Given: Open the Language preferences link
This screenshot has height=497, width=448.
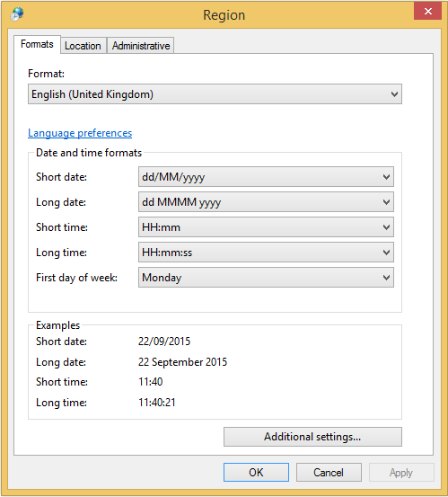Looking at the screenshot, I should (x=80, y=133).
